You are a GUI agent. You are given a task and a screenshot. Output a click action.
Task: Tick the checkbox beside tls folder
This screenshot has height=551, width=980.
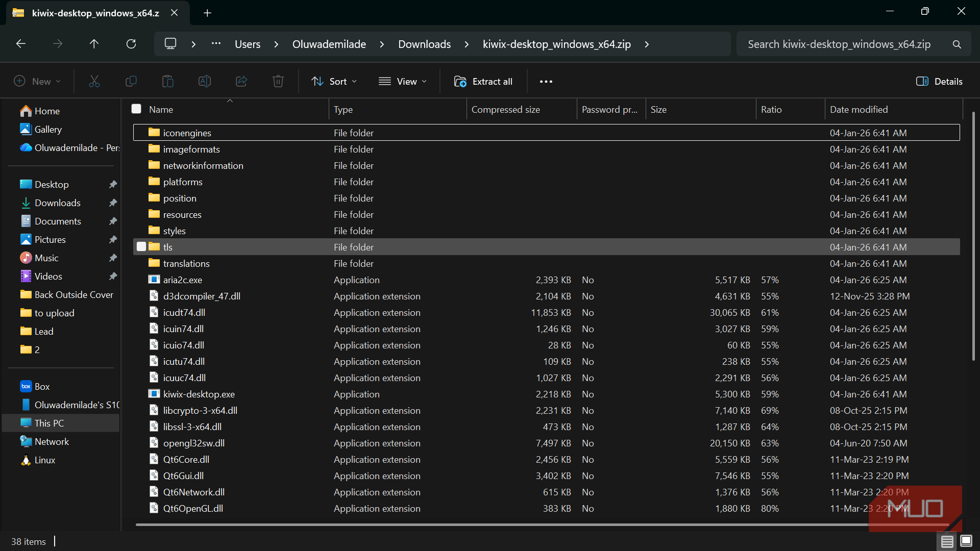point(141,247)
